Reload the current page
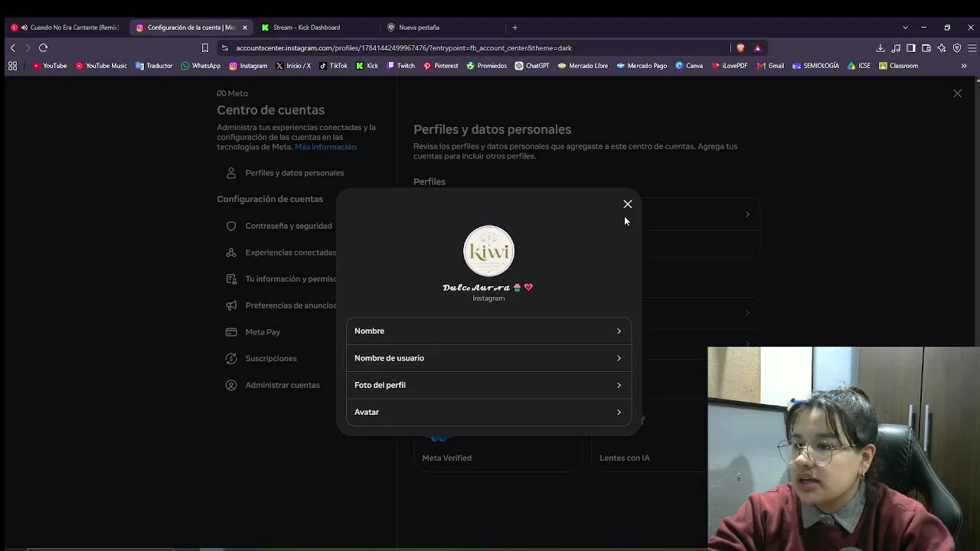Image resolution: width=980 pixels, height=551 pixels. click(43, 47)
